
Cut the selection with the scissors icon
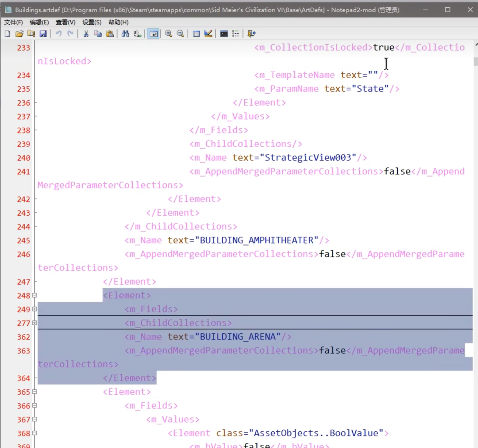tap(86, 34)
